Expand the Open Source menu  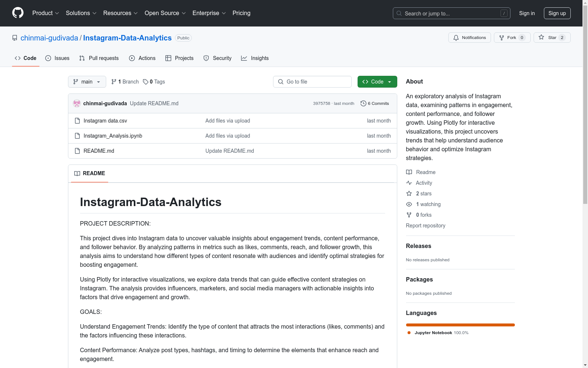pos(165,13)
